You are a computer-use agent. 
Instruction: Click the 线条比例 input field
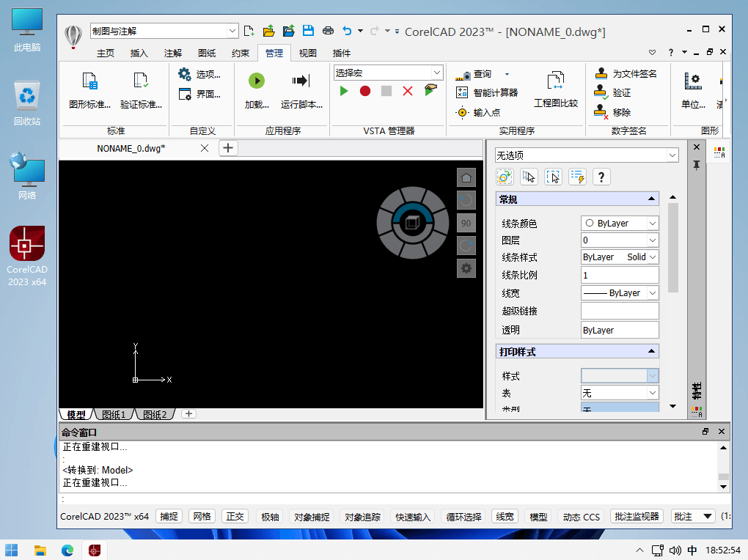click(x=620, y=276)
